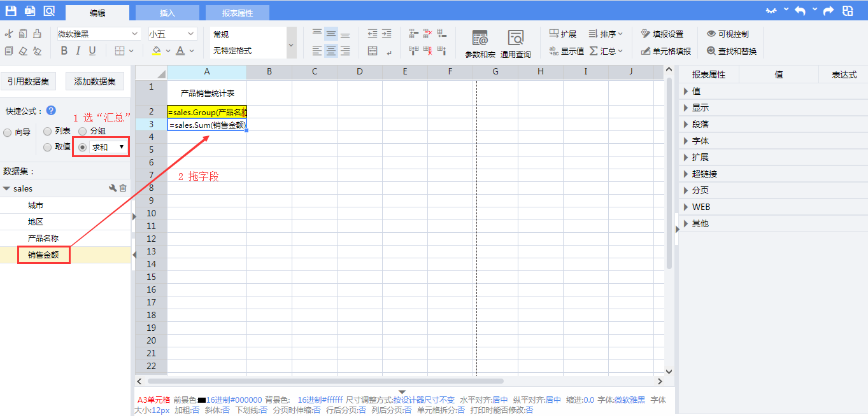The height and width of the screenshot is (418, 868).
Task: Select the 分组 radio button
Action: (83, 131)
